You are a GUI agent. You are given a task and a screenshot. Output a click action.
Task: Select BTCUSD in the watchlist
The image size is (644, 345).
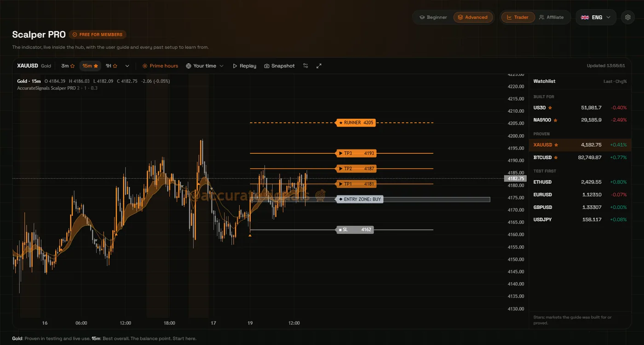pos(580,157)
